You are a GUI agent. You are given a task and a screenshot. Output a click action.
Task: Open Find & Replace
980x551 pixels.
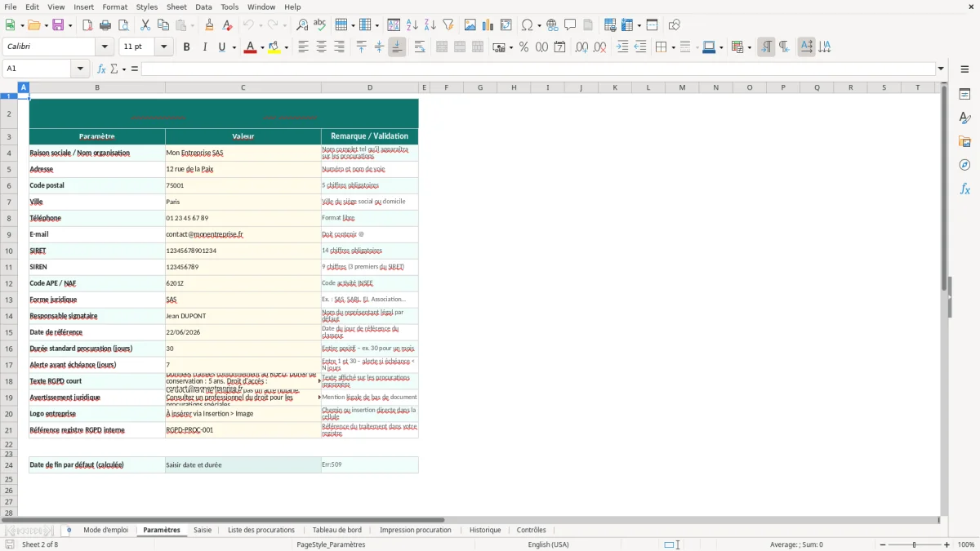302,25
